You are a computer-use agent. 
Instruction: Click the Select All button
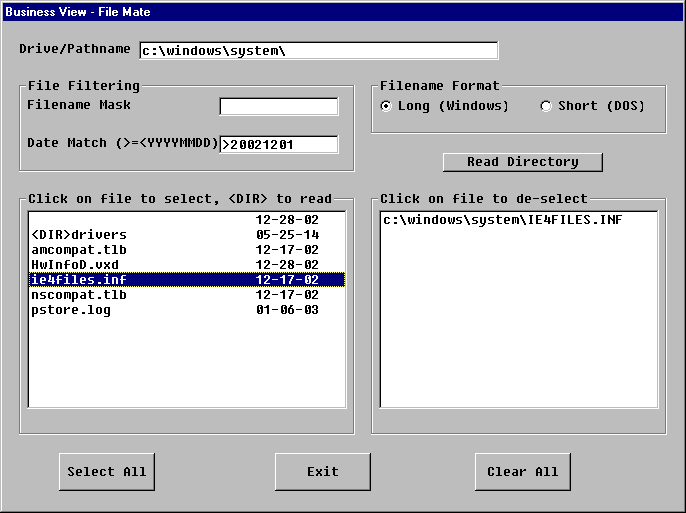(x=107, y=471)
